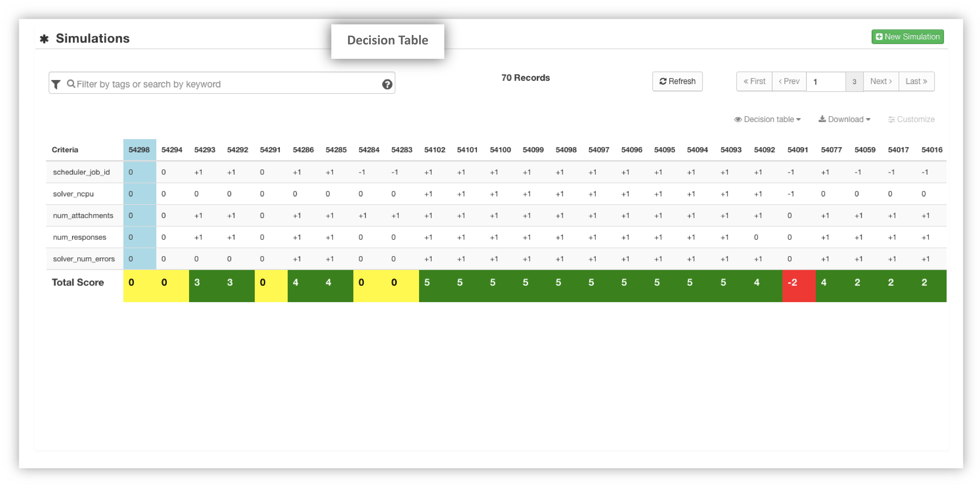The height and width of the screenshot is (491, 980).
Task: Select column header 54059
Action: 865,150
